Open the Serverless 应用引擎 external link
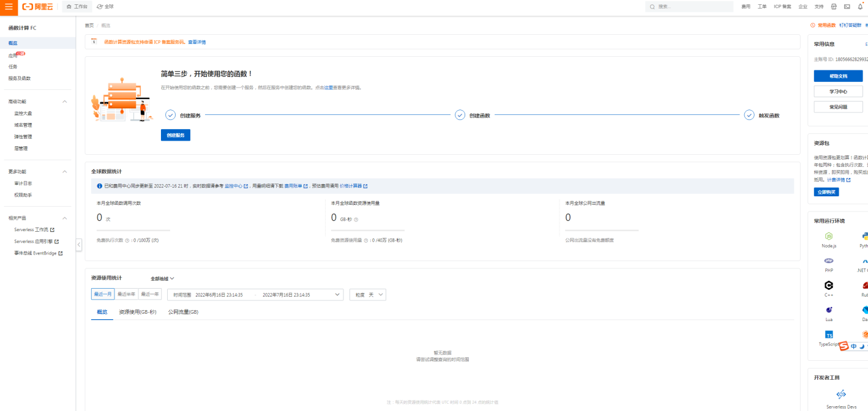This screenshot has height=411, width=868. tap(38, 242)
